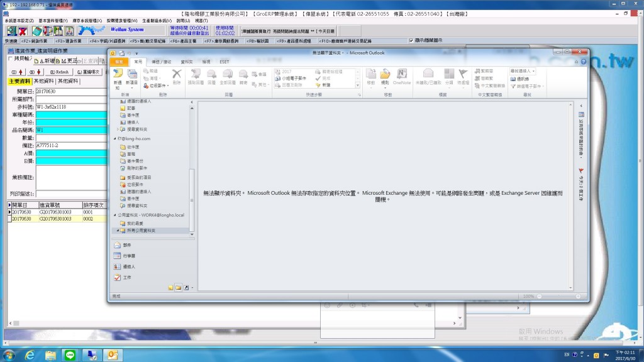This screenshot has width=644, height=362.
Task: Click the Windows Start button
Action: coord(9,355)
